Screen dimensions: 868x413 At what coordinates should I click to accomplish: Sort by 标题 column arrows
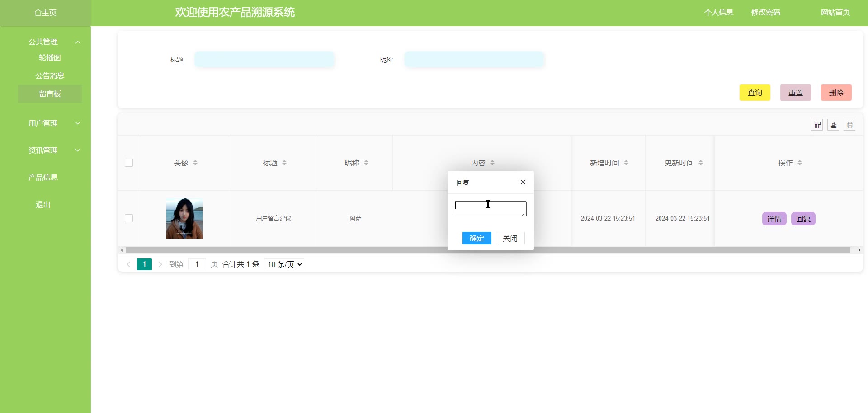click(284, 163)
